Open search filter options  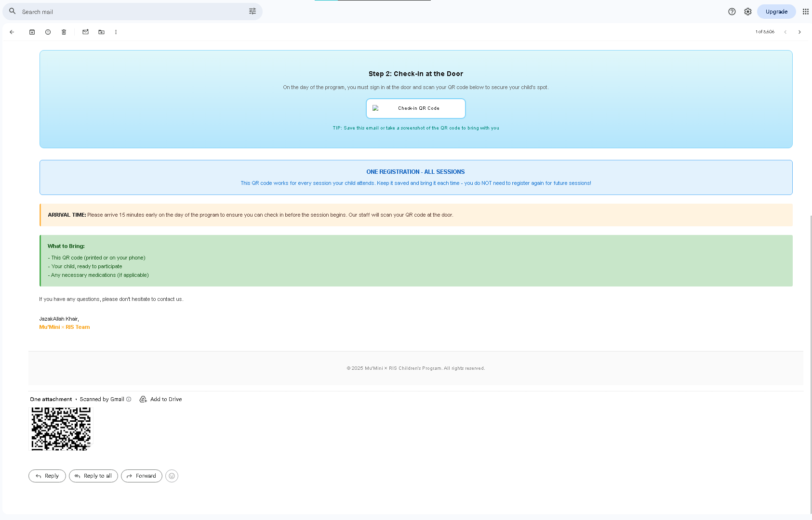(x=252, y=11)
